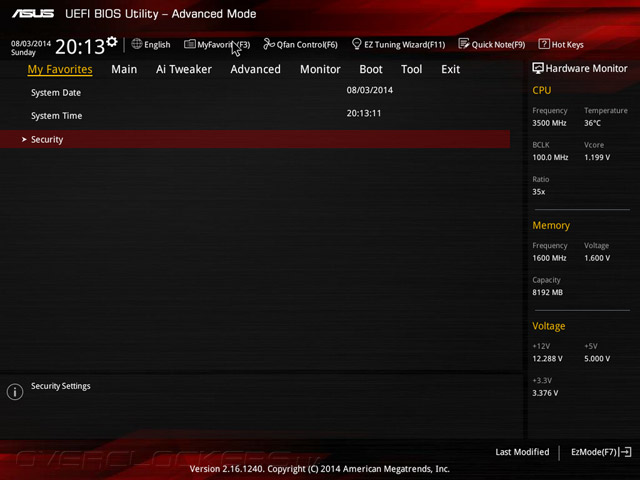Click the EzMode exit arrow icon
The image size is (640, 480).
(625, 452)
